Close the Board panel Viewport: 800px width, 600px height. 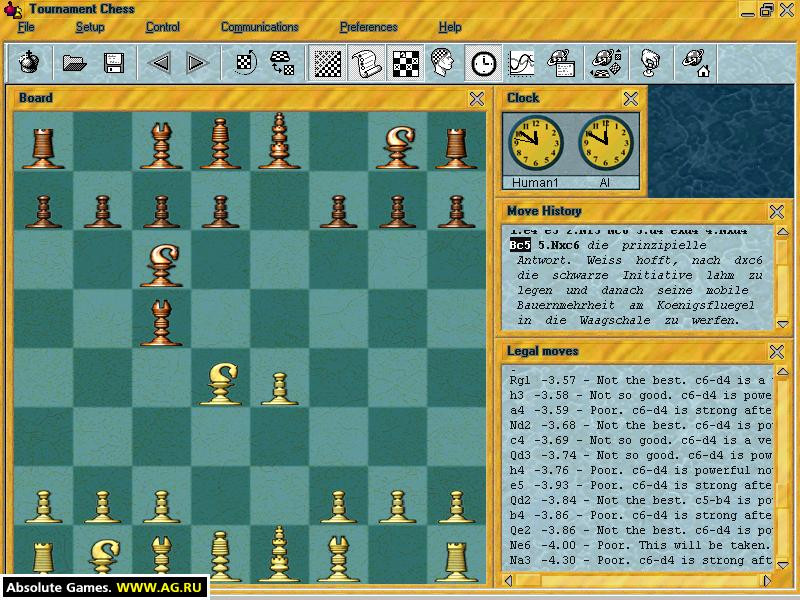point(477,98)
